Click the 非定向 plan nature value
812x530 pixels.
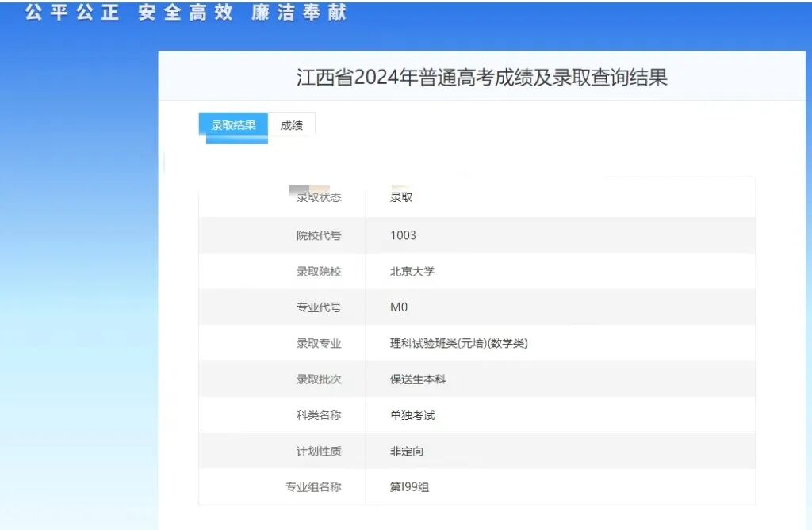[405, 451]
